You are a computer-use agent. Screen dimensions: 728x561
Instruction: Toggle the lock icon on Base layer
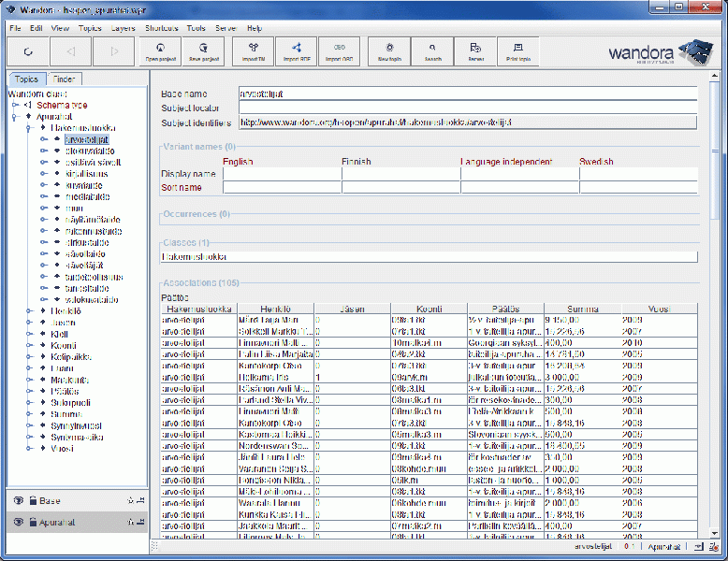click(x=32, y=500)
